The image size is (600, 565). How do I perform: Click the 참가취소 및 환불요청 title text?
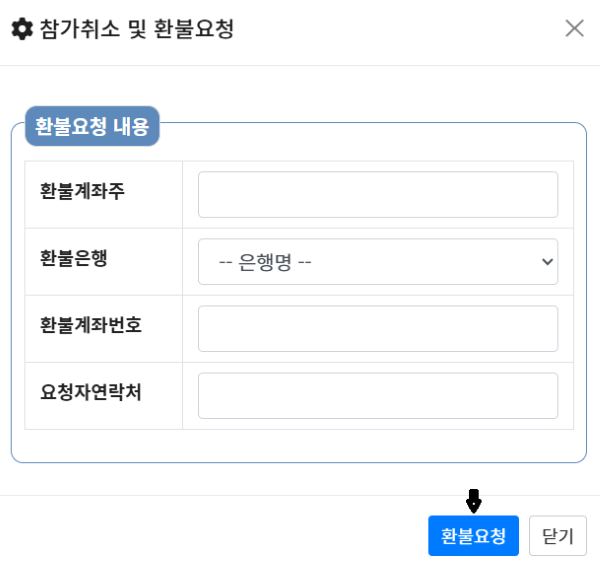pos(136,29)
